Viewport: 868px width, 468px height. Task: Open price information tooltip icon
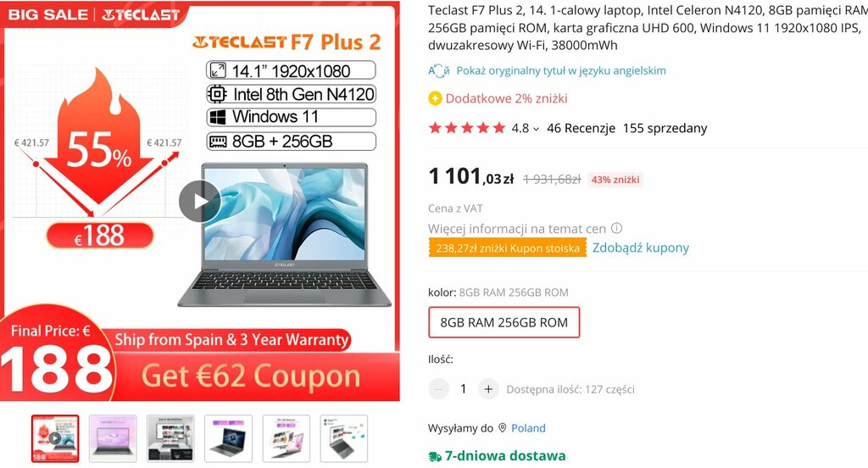click(x=617, y=228)
